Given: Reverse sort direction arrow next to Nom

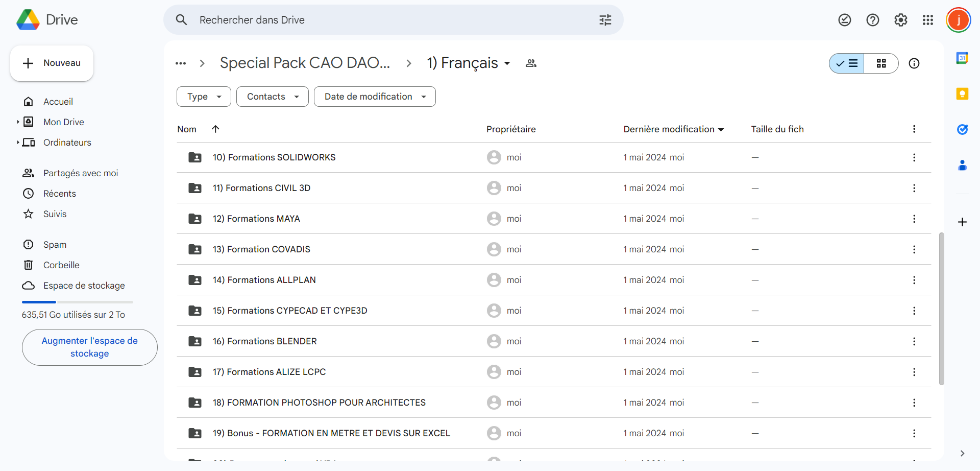Looking at the screenshot, I should tap(215, 129).
